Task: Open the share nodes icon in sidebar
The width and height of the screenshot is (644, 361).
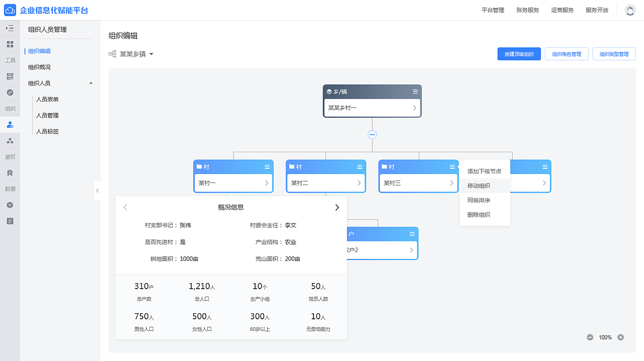Action: 10,141
